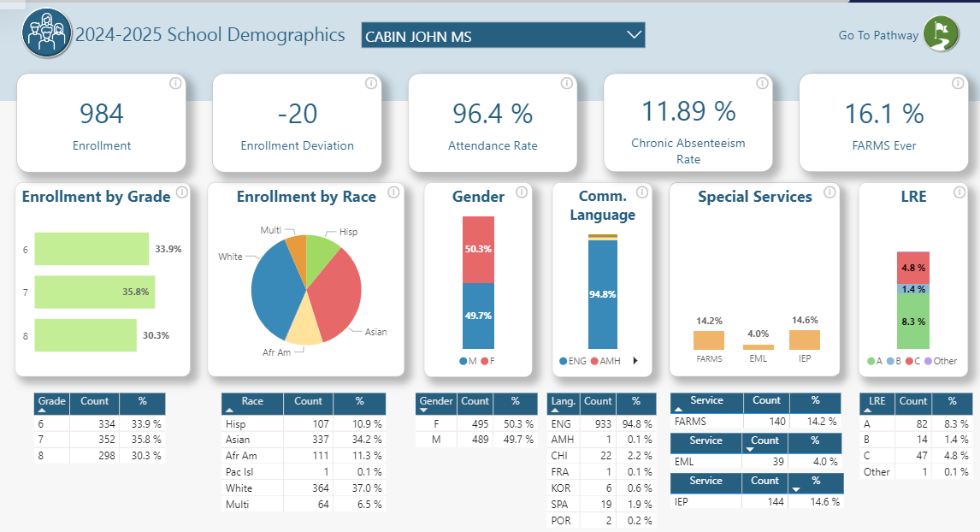This screenshot has width=980, height=532.
Task: Sort FARMS table by Service column
Action: click(706, 402)
